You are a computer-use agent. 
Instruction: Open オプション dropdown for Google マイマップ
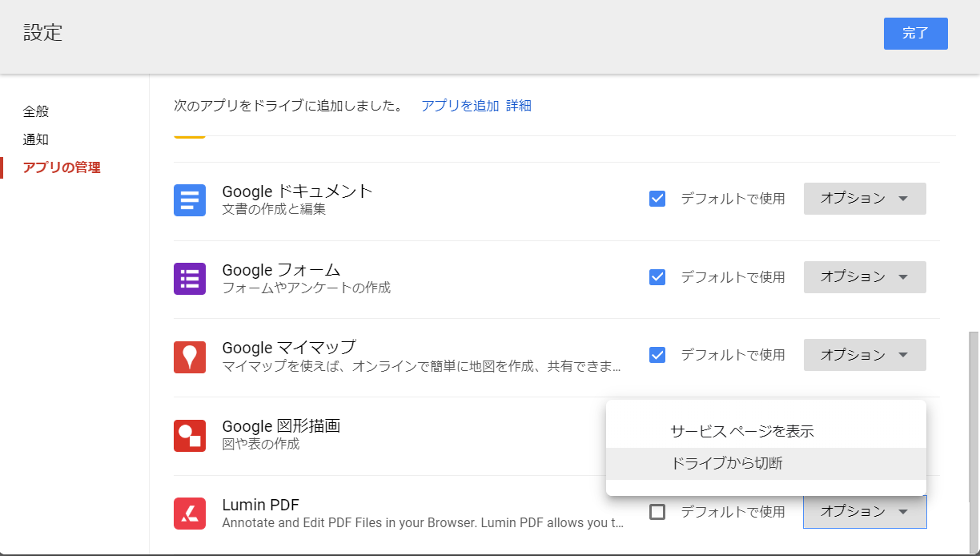coord(865,355)
